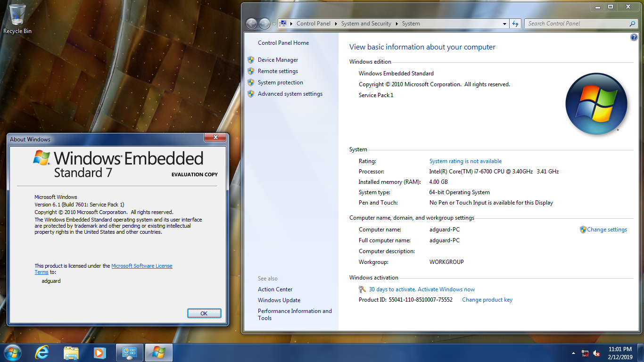Click the network tray icon

point(585,353)
